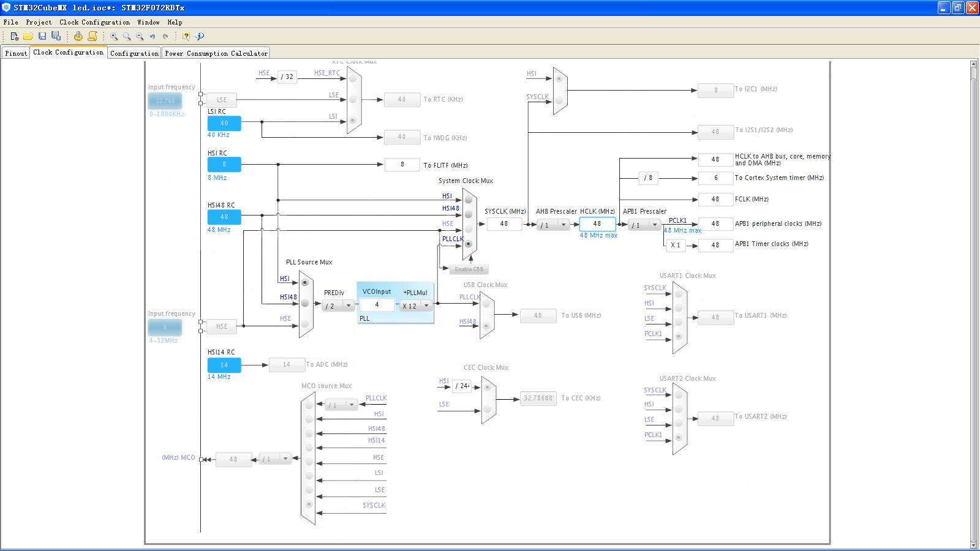The width and height of the screenshot is (980, 551).
Task: Open the AHB Prescaler /1 dropdown
Action: pyautogui.click(x=554, y=225)
